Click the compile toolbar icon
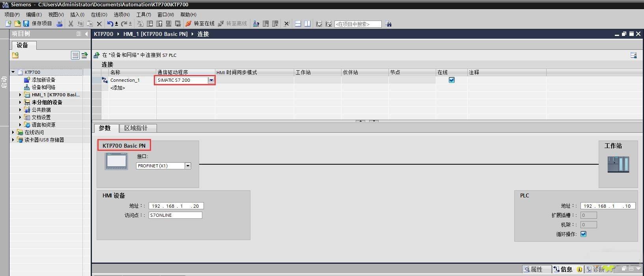The width and height of the screenshot is (644, 276). [140, 24]
